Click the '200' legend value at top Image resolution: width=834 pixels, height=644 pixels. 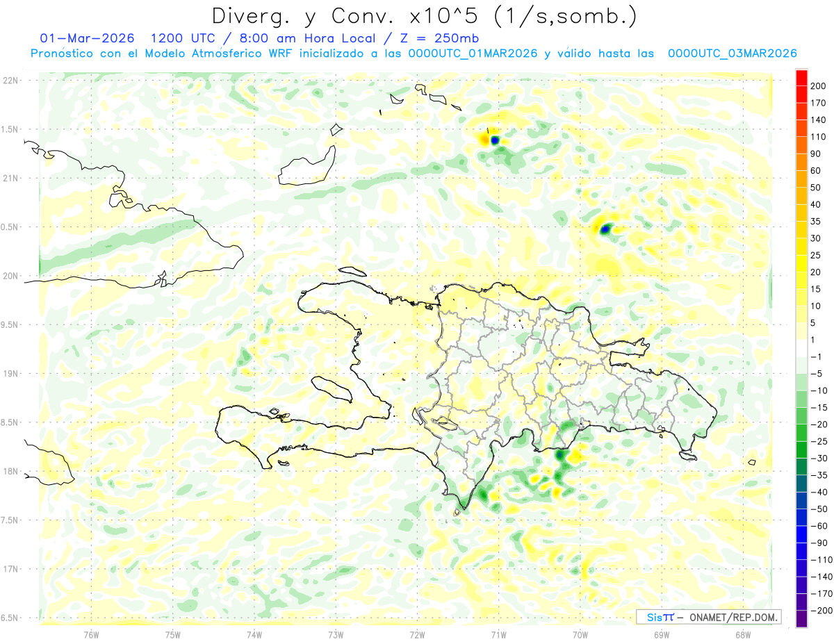pos(818,85)
